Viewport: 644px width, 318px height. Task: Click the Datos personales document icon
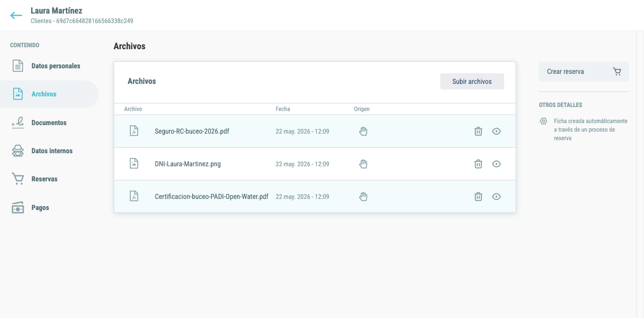18,66
